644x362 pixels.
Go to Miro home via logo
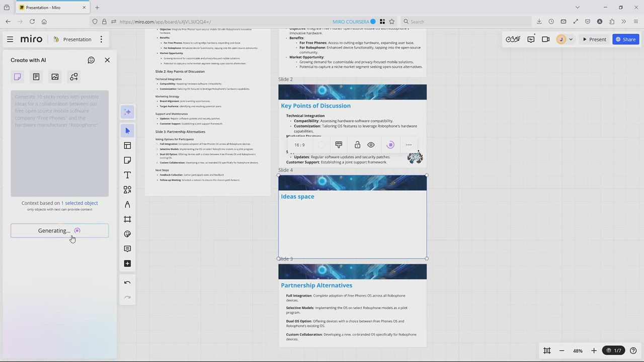coord(31,39)
